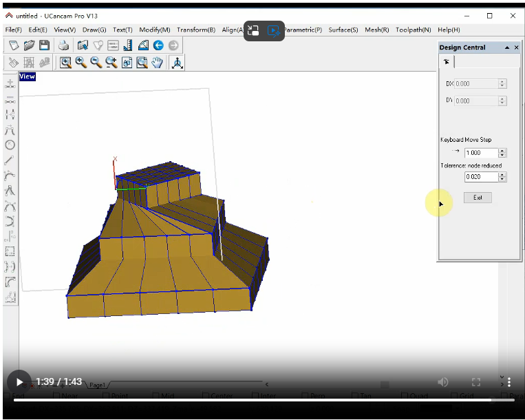Screen dimensions: 525x420
Task: Click the 3D axis view icon
Action: (x=177, y=63)
